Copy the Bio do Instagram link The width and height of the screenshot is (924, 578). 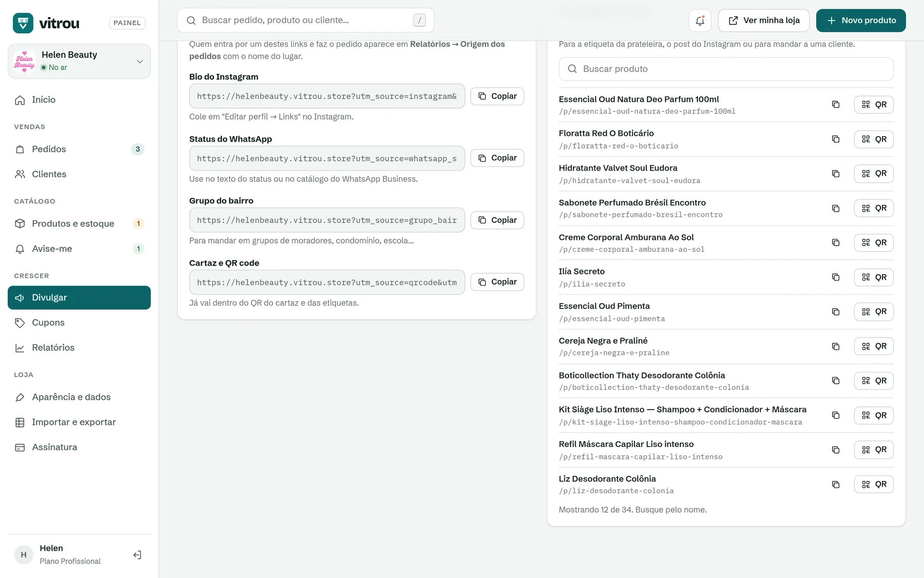(497, 96)
